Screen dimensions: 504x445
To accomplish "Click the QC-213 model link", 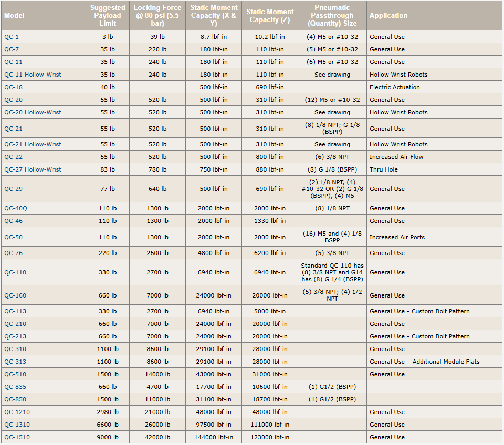I will [x=15, y=336].
